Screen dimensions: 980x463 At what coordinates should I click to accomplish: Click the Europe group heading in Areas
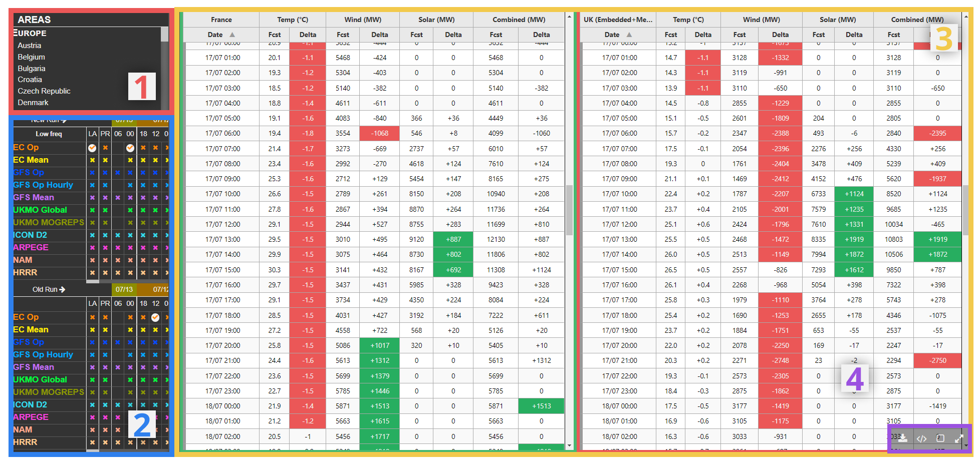[30, 33]
